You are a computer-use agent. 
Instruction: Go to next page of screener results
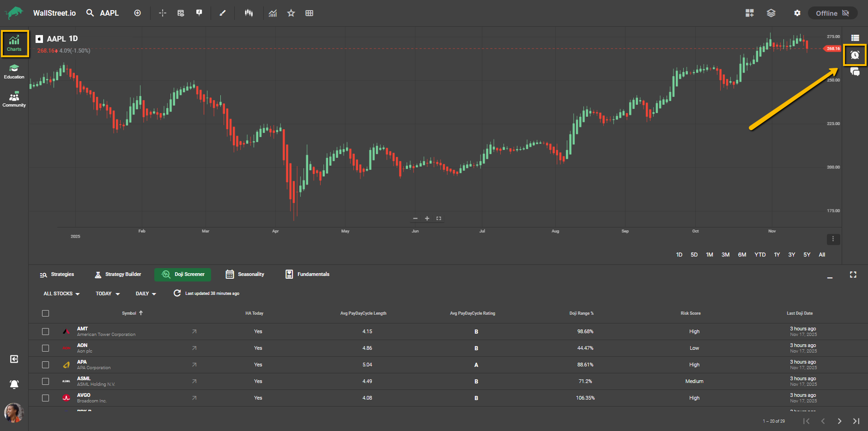tap(839, 421)
